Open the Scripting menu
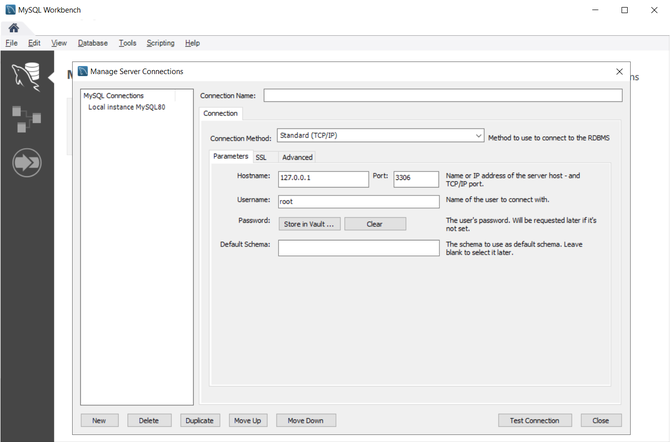Image resolution: width=670 pixels, height=442 pixels. point(161,43)
